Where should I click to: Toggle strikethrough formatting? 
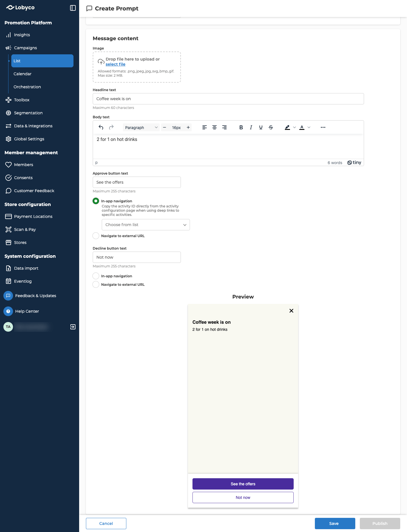[271, 127]
